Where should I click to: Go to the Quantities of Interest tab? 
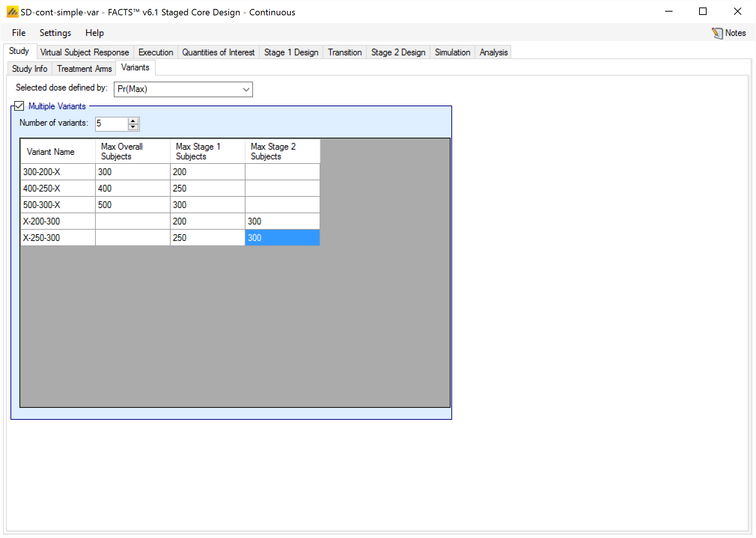(218, 52)
